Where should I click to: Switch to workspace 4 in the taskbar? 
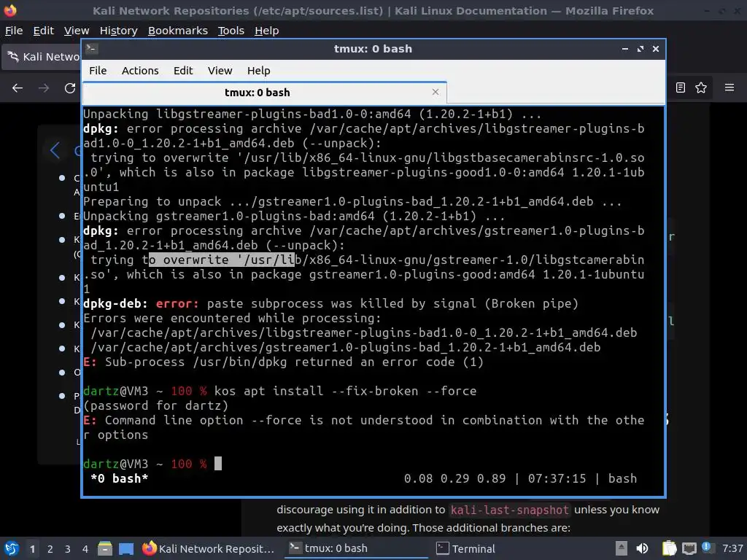pyautogui.click(x=85, y=549)
